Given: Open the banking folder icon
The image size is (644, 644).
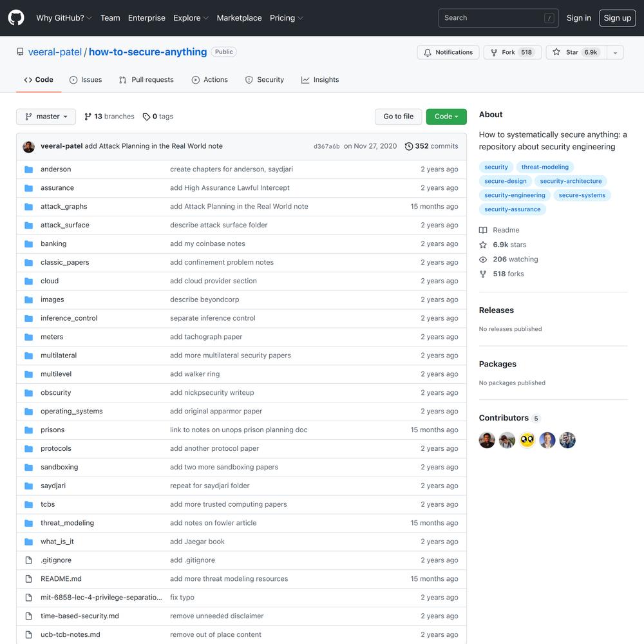Looking at the screenshot, I should coord(28,243).
